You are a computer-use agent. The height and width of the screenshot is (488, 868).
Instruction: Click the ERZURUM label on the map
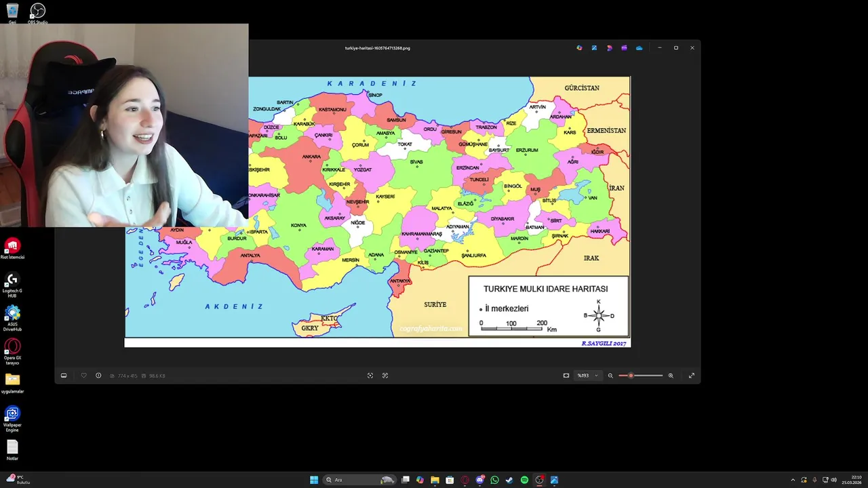(x=527, y=150)
